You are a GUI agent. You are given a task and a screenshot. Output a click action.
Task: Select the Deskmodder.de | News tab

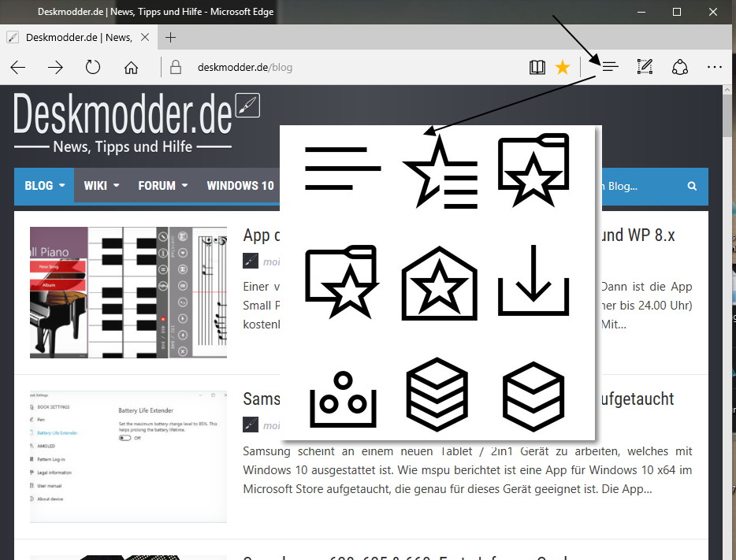tap(79, 37)
